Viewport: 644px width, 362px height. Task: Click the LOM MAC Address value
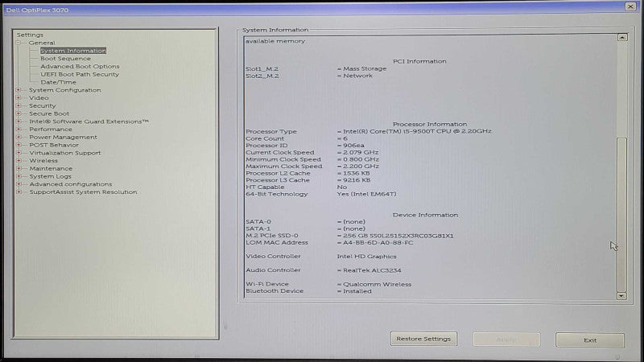378,243
